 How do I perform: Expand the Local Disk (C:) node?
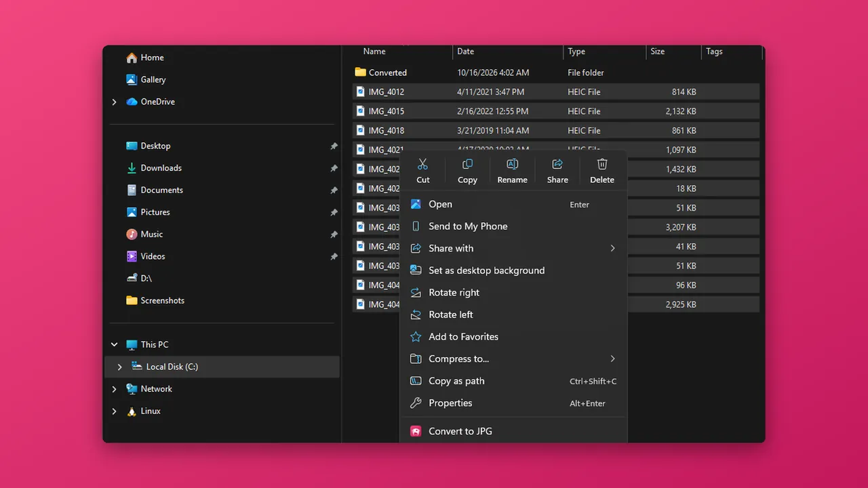click(119, 367)
